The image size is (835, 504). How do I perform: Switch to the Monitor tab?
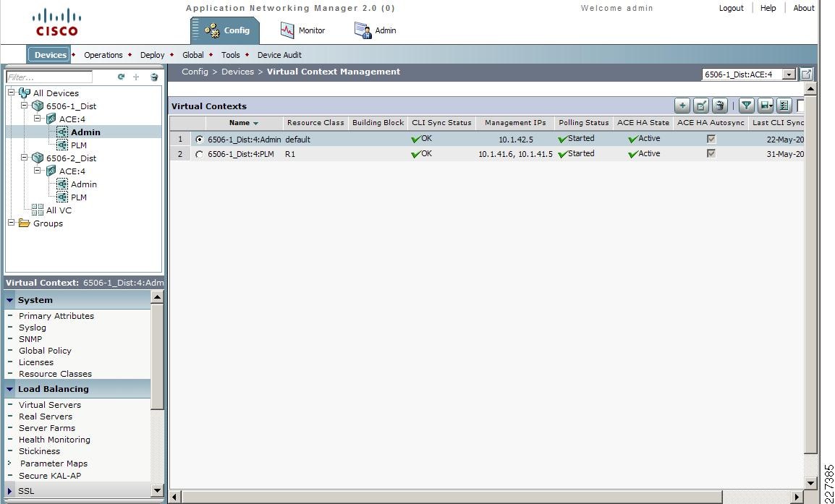[302, 30]
